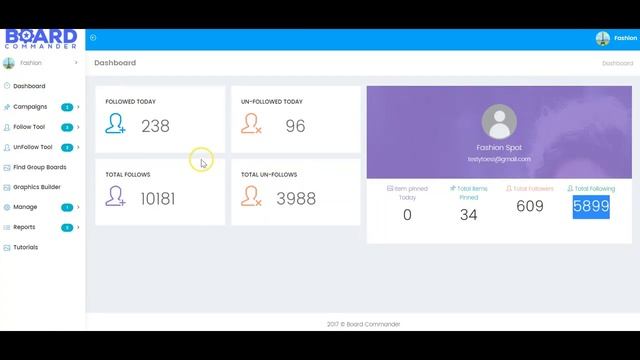Click Total Items Pinned value 34

(x=469, y=215)
